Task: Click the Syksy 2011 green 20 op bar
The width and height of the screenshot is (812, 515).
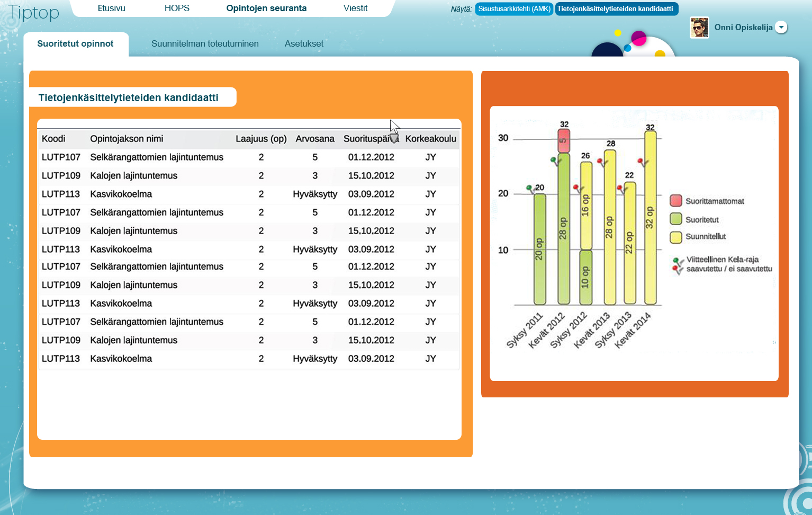Action: coord(539,249)
